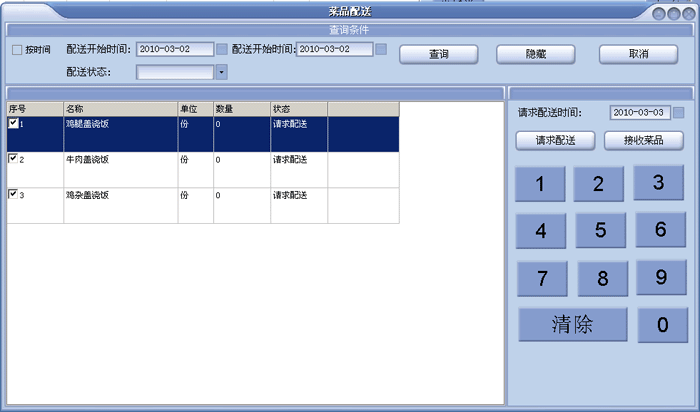Expand the 配送状态 dropdown list

pos(221,72)
